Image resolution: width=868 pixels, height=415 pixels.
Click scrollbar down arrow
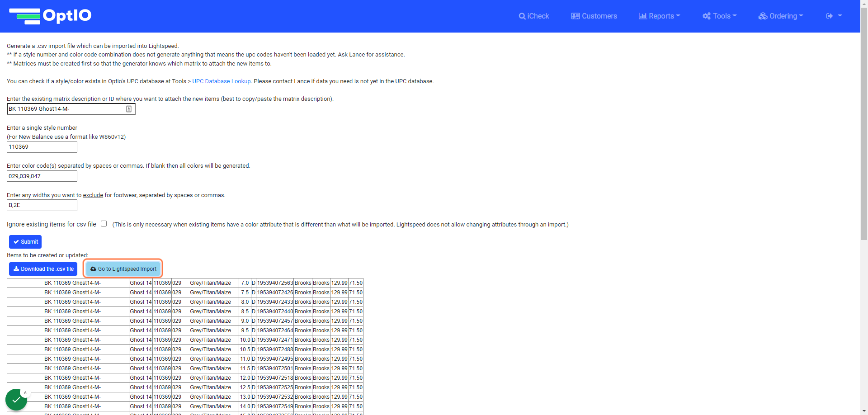point(864,411)
